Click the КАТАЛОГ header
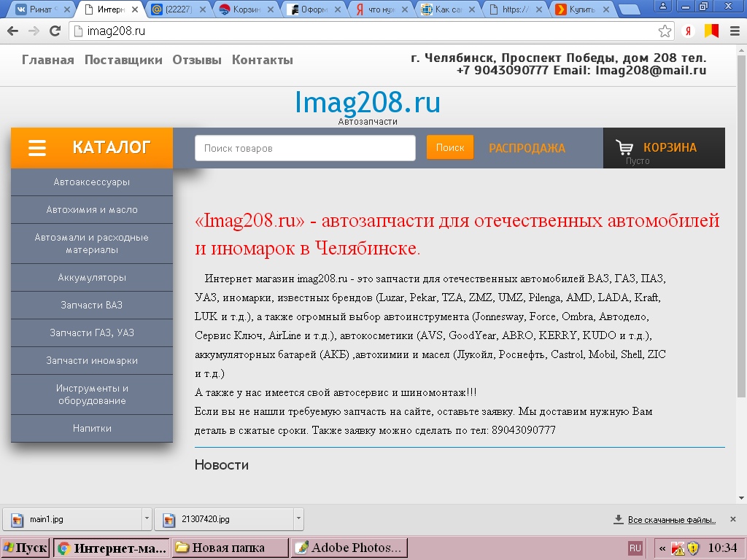747x560 pixels. [x=92, y=147]
